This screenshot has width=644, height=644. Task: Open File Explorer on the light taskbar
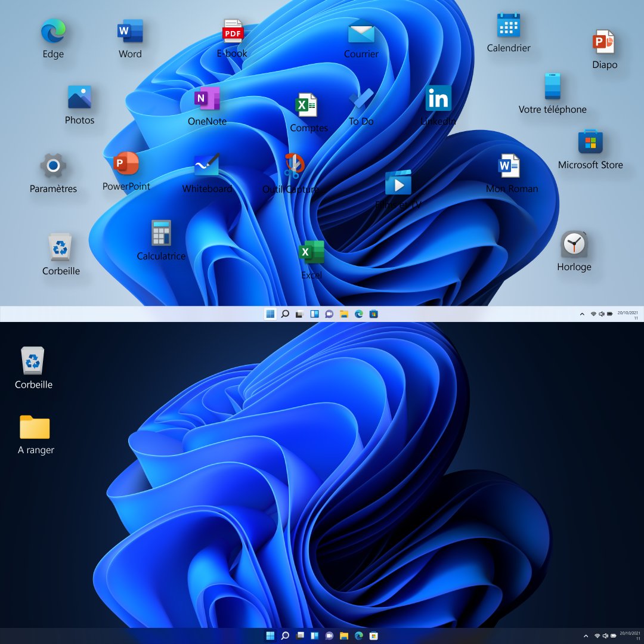(x=344, y=314)
